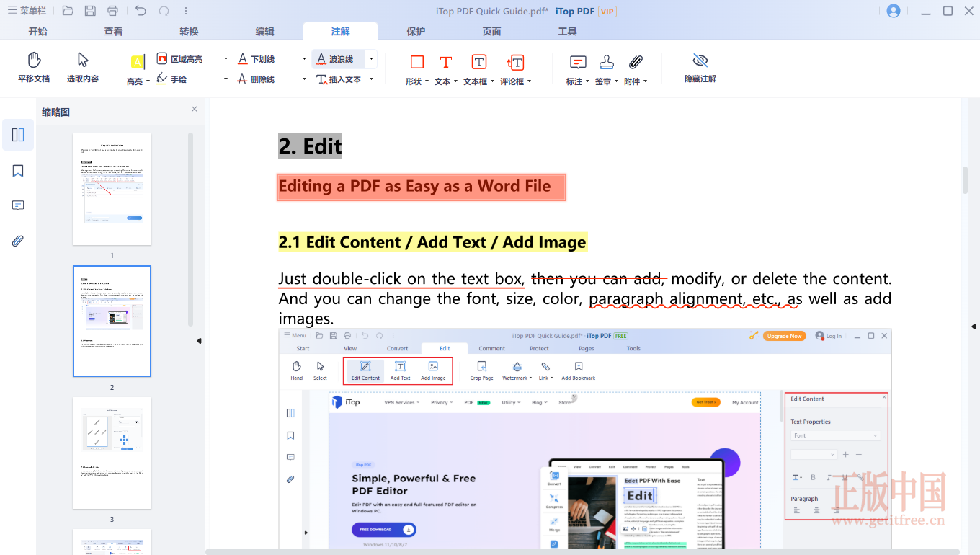
Task: Switch to the 工具 tab
Action: tap(567, 31)
